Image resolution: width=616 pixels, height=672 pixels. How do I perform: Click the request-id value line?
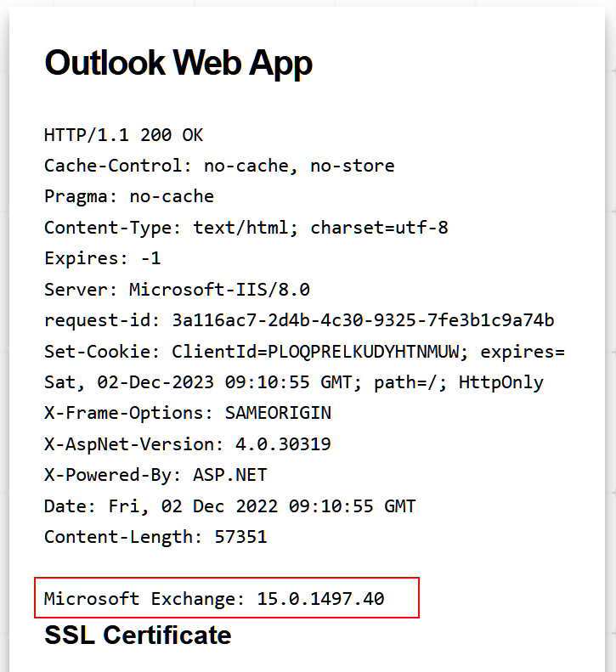(299, 320)
